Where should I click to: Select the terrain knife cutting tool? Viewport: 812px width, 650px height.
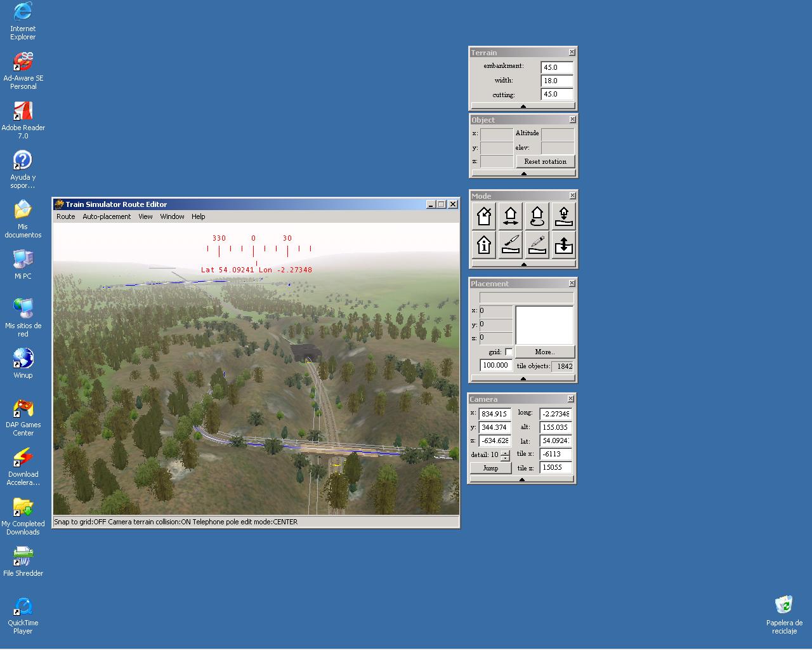pyautogui.click(x=511, y=244)
